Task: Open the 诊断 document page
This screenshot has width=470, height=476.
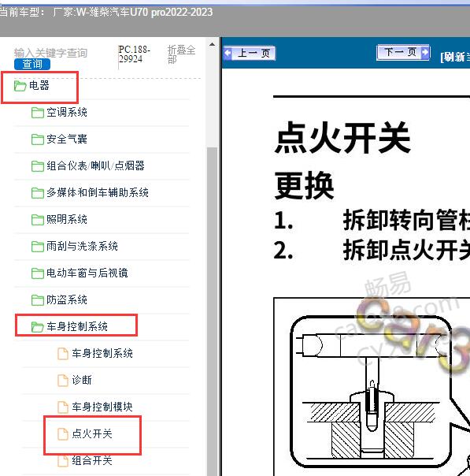Action: pyautogui.click(x=82, y=380)
